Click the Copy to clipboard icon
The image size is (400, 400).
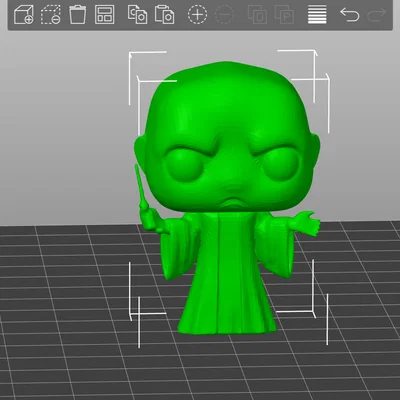[137, 15]
